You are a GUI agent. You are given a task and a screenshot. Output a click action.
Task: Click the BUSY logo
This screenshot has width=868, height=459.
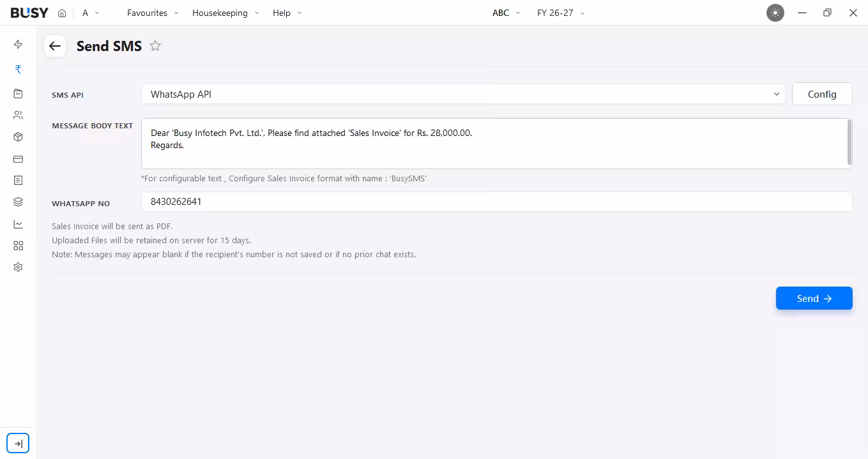click(29, 13)
